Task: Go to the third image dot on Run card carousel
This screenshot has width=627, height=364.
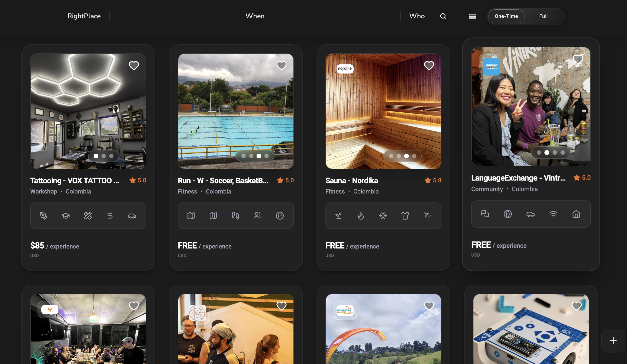Action: [x=259, y=156]
